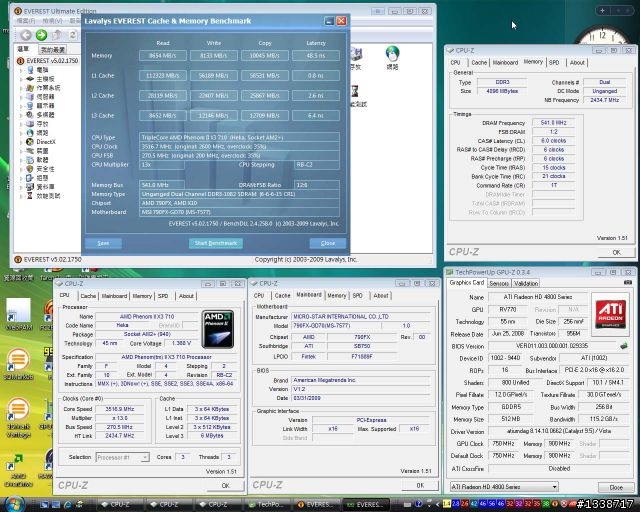Click the Core Speed value in CPU-Z
The image size is (640, 512).
(x=120, y=409)
